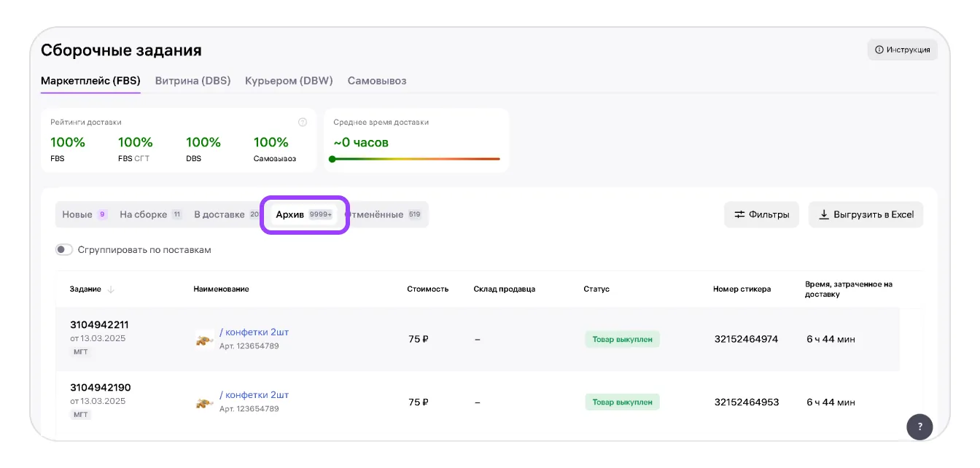
Task: Open first конфетки 2шт product link
Action: (254, 332)
